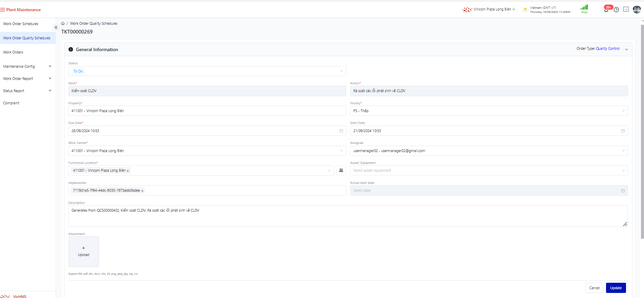The width and height of the screenshot is (644, 298).
Task: Click the home breadcrumb icon
Action: click(63, 24)
